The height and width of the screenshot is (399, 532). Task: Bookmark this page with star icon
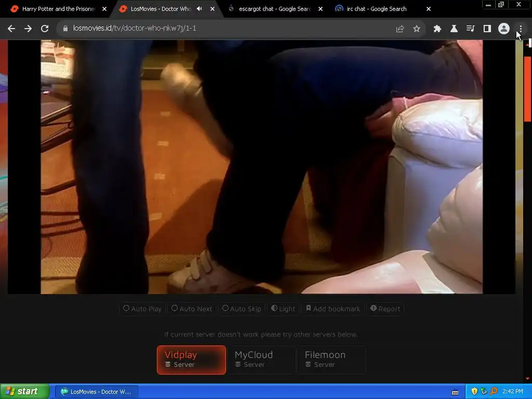click(x=416, y=29)
